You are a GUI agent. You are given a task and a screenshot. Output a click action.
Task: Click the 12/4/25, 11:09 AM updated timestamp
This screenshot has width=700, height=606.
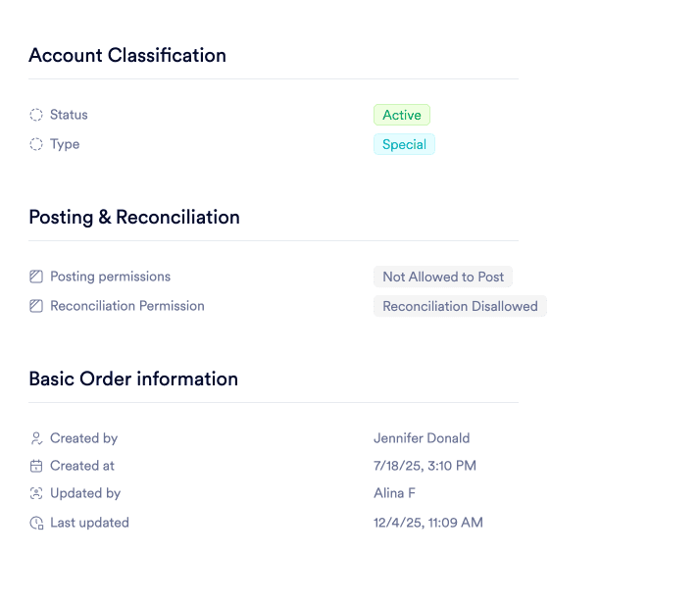click(x=428, y=523)
